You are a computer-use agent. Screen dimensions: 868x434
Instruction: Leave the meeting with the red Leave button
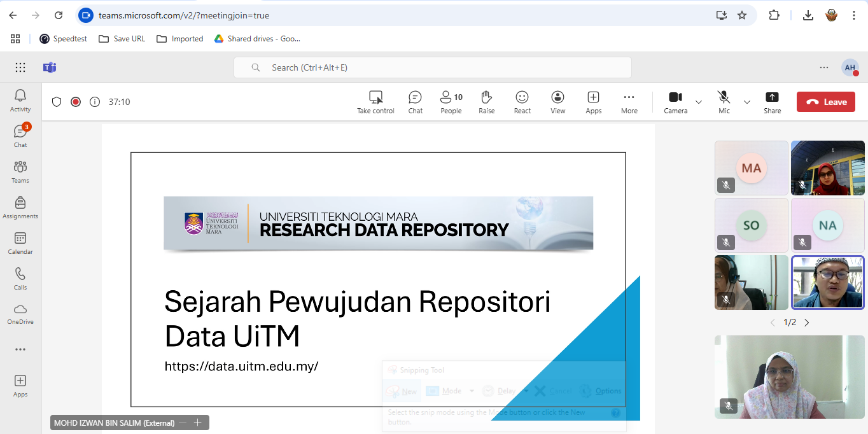(826, 102)
